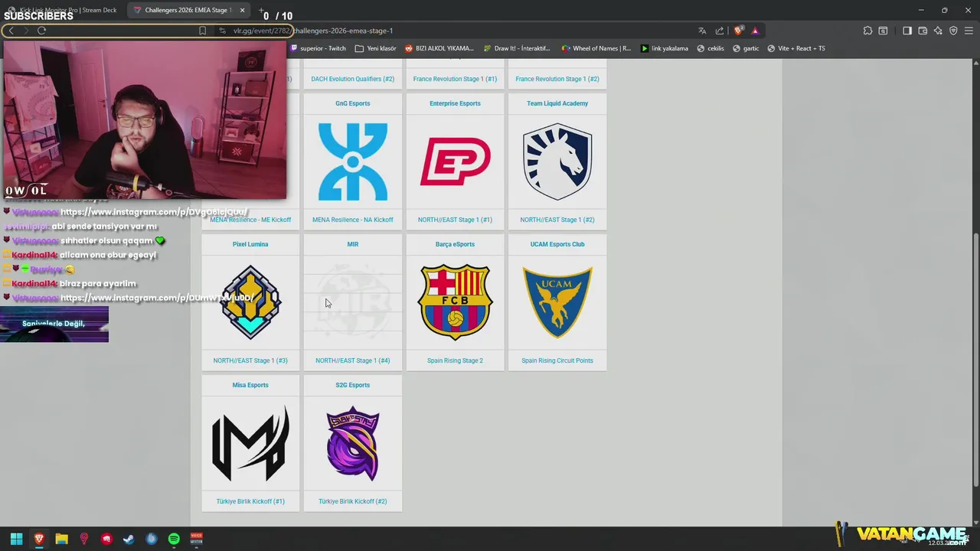Open the Pixel Lumina team name link
The height and width of the screenshot is (551, 980).
[250, 244]
